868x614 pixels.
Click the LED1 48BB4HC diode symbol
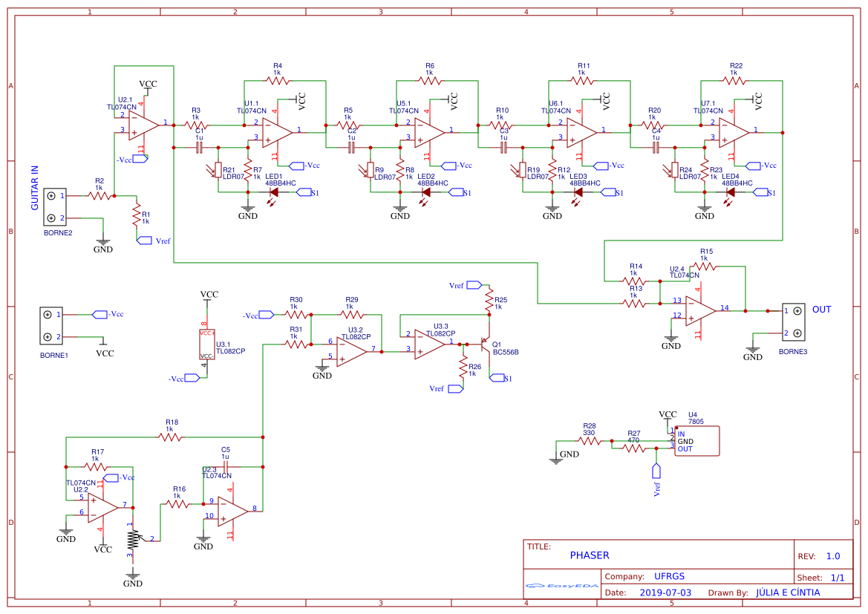point(273,192)
